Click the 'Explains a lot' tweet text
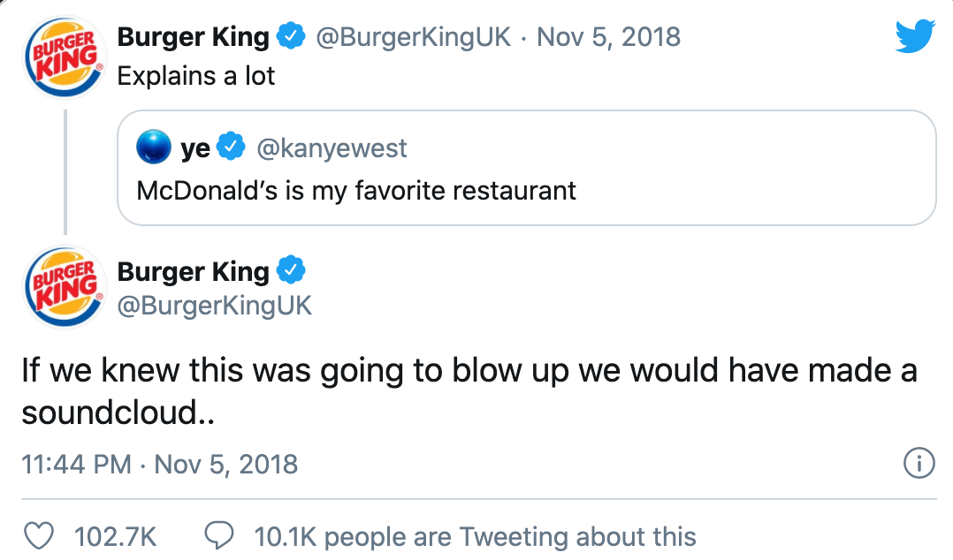The image size is (953, 560). coord(196,76)
